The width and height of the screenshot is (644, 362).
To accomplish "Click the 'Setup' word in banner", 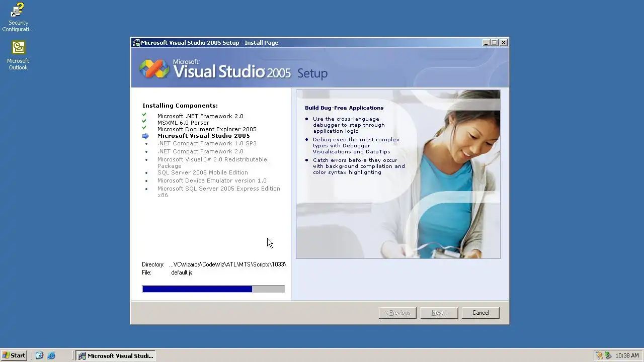I will [312, 73].
